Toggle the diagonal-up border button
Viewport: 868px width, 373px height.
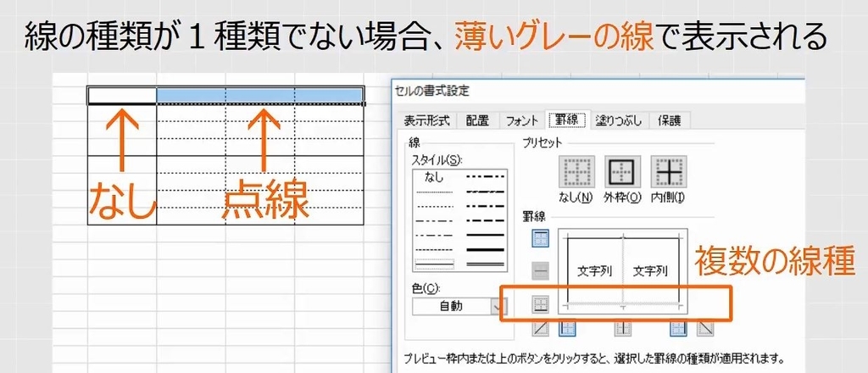click(x=540, y=329)
